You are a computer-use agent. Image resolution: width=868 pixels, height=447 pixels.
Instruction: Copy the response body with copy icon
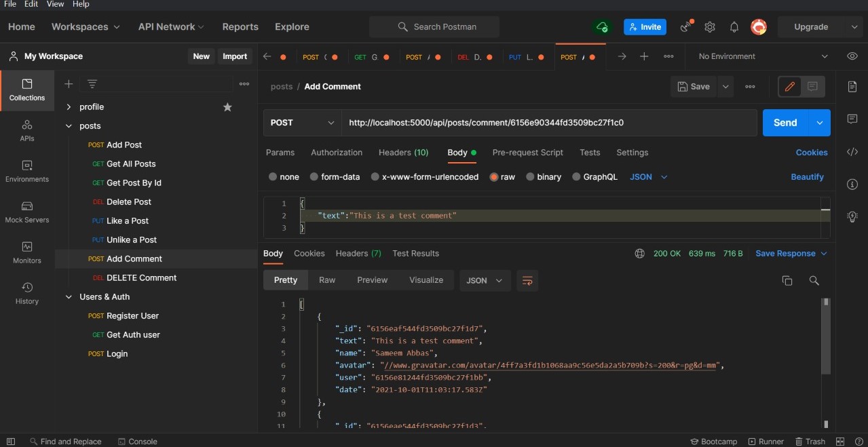point(787,280)
